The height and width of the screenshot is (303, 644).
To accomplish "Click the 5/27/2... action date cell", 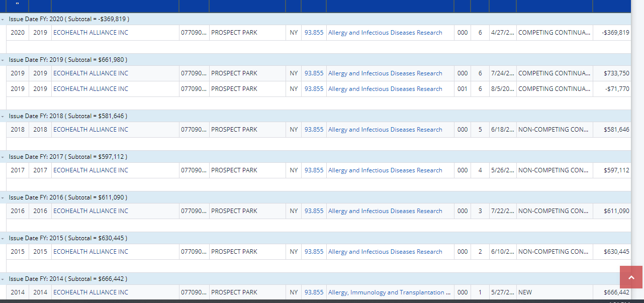I will 503,292.
